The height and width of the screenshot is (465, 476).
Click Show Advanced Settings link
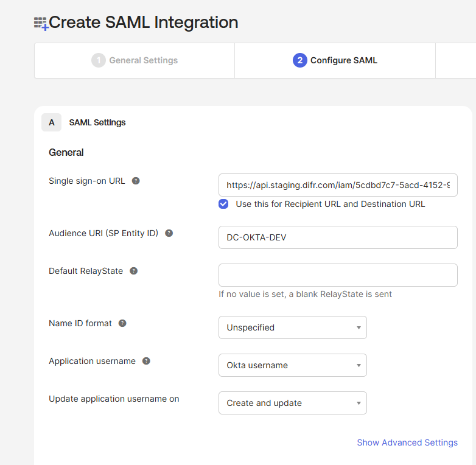click(x=407, y=442)
